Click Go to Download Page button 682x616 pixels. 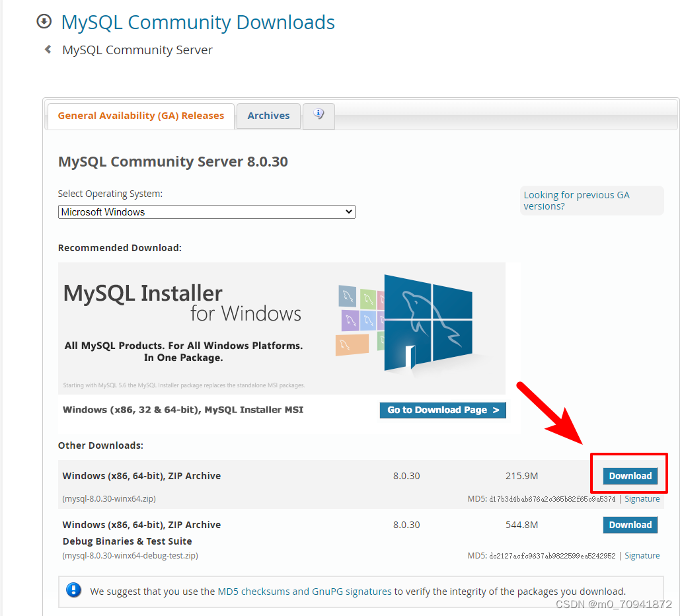[x=443, y=410]
